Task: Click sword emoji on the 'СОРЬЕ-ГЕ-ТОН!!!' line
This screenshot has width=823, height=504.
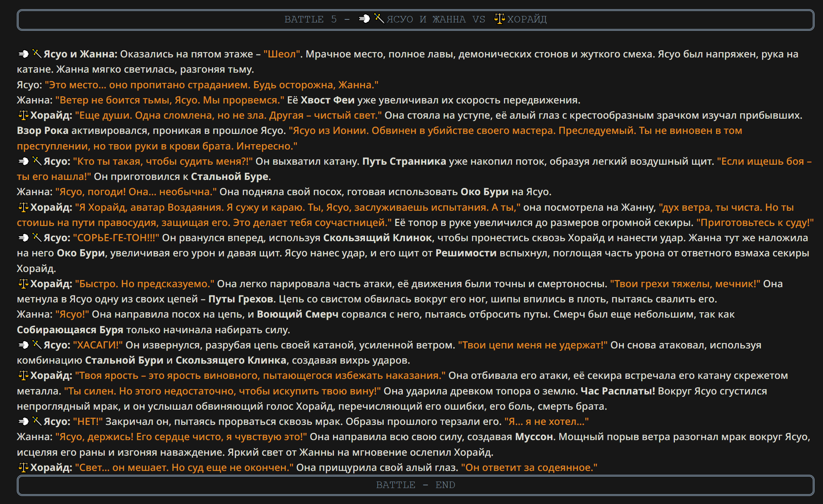Action: pos(37,237)
